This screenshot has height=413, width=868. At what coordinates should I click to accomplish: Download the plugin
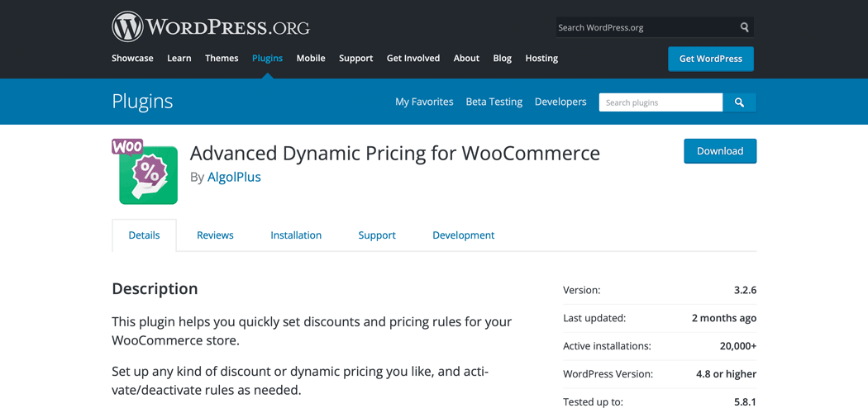[x=720, y=151]
